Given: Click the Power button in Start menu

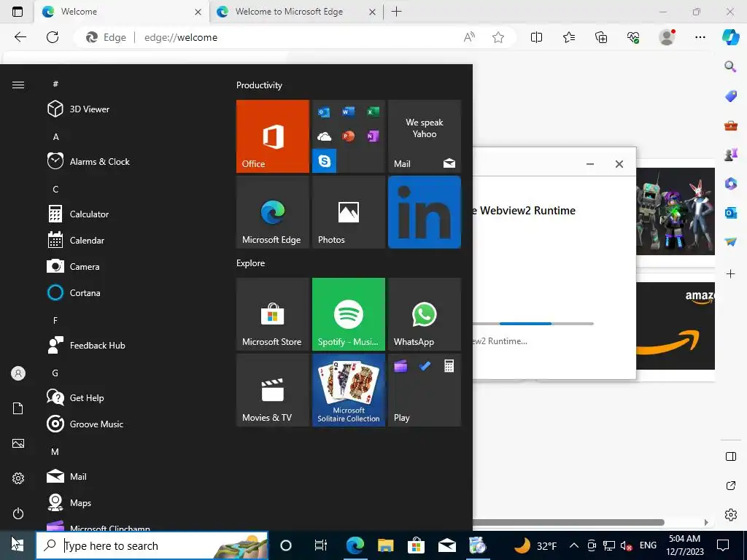Looking at the screenshot, I should pyautogui.click(x=18, y=513).
